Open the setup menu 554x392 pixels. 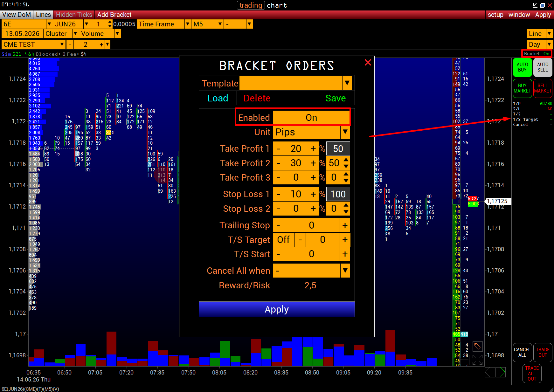495,15
